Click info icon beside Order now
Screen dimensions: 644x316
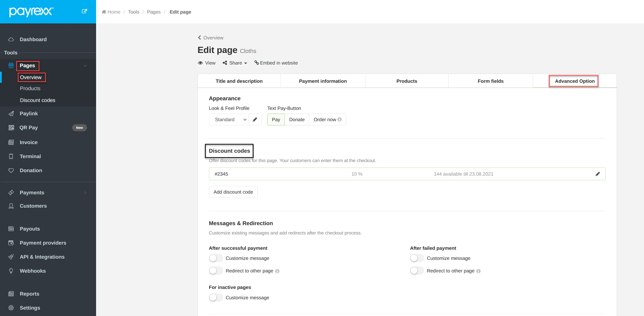[x=339, y=119]
